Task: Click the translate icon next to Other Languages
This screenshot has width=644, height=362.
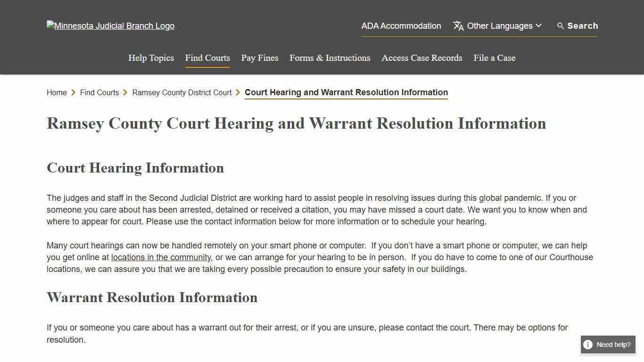Action: (458, 26)
